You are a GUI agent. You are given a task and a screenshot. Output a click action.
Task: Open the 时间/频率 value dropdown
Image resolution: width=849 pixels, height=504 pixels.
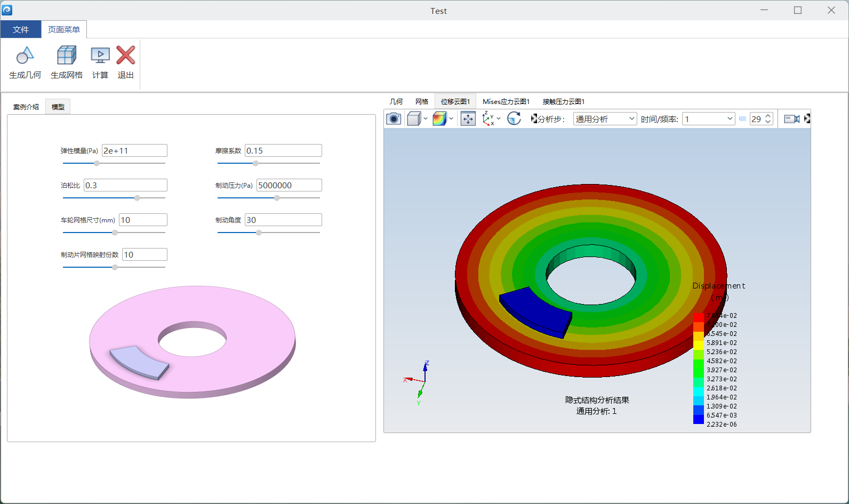(x=709, y=119)
